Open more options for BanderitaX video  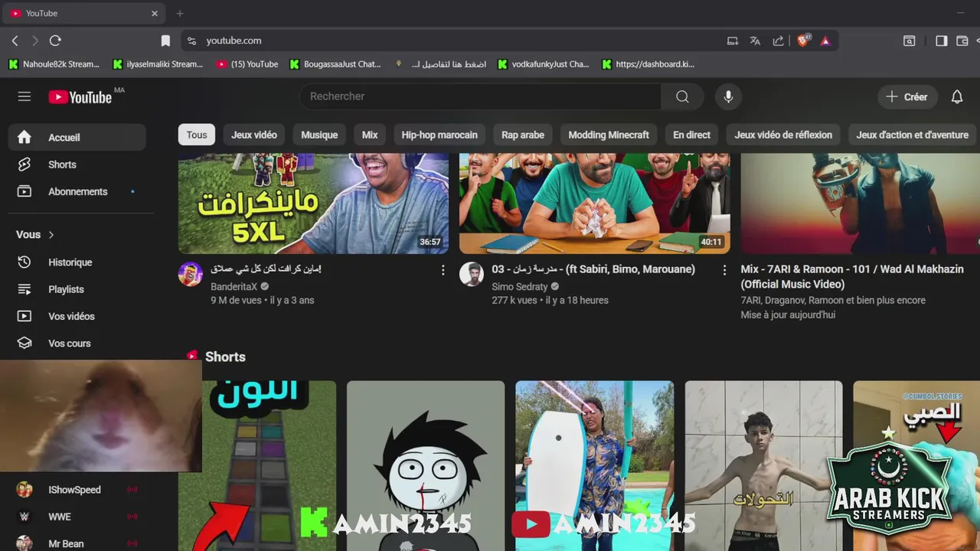[443, 270]
